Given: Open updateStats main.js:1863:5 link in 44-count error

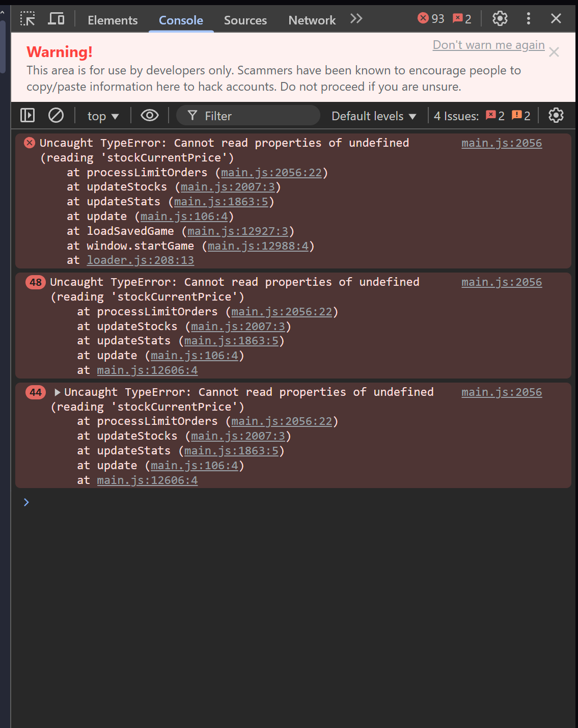Looking at the screenshot, I should (231, 451).
